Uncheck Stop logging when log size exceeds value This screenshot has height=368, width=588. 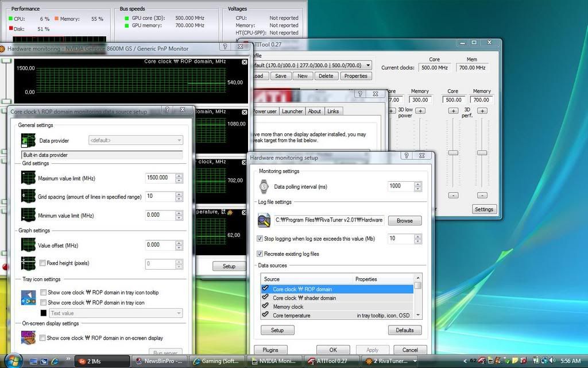click(260, 239)
